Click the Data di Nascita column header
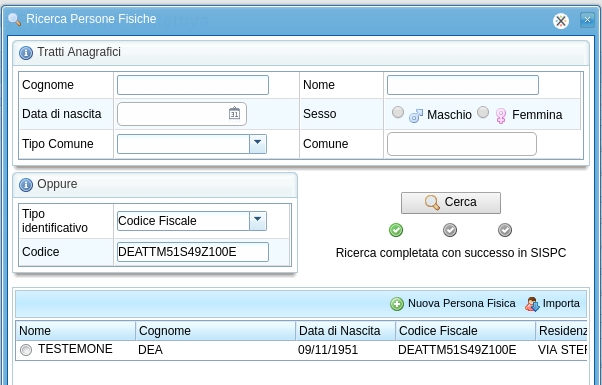This screenshot has height=385, width=602. (346, 331)
